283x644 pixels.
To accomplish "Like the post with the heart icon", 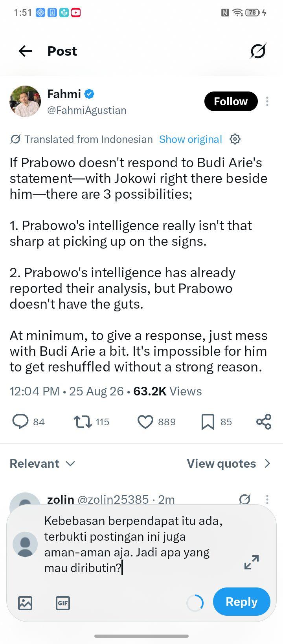I will (145, 422).
